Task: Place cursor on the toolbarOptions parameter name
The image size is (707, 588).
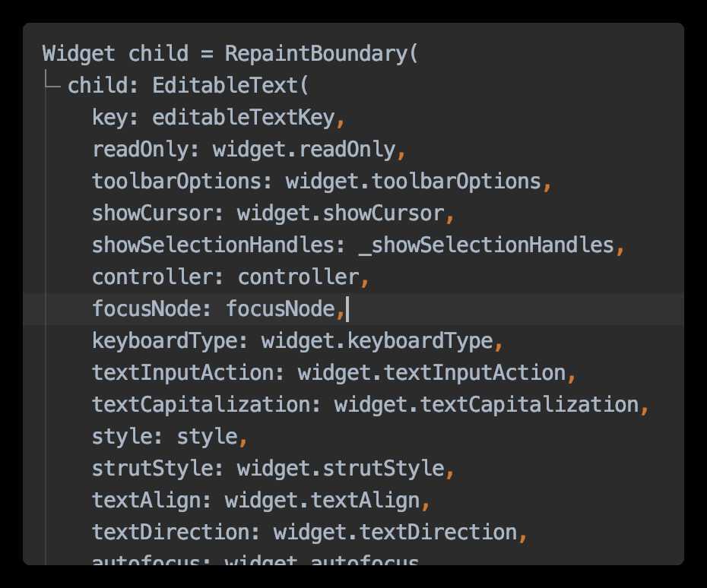Action: click(176, 182)
